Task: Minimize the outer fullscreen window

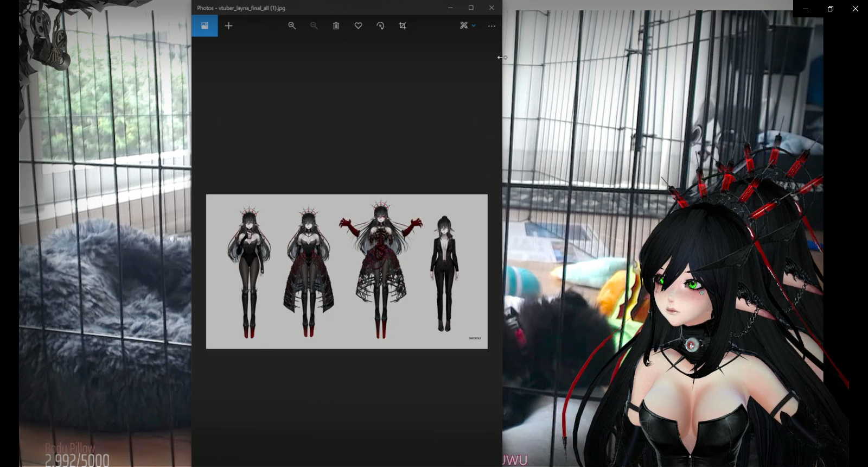Action: 806,9
